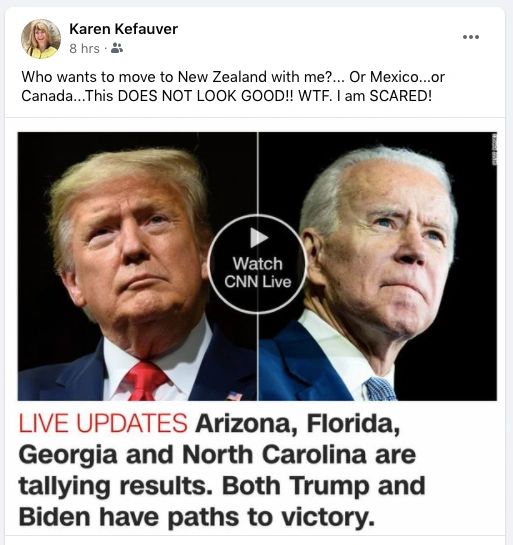Click Trump's red tie in the photo

[144, 381]
